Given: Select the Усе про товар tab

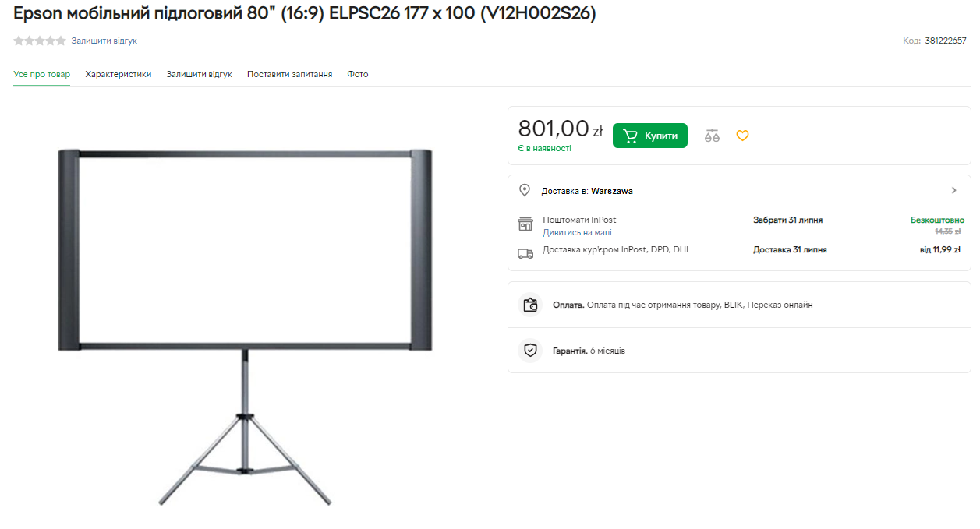Looking at the screenshot, I should 42,74.
